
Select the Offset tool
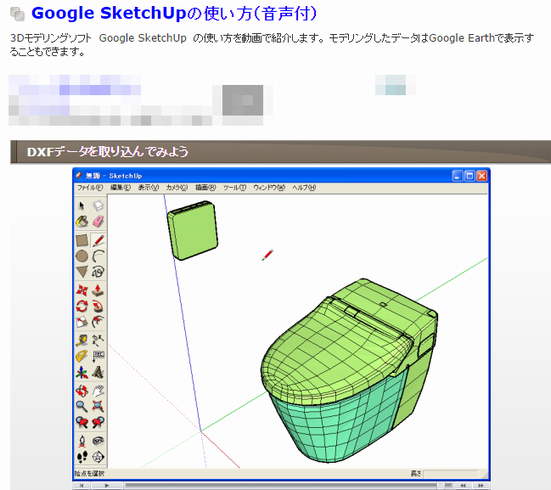coord(98,321)
